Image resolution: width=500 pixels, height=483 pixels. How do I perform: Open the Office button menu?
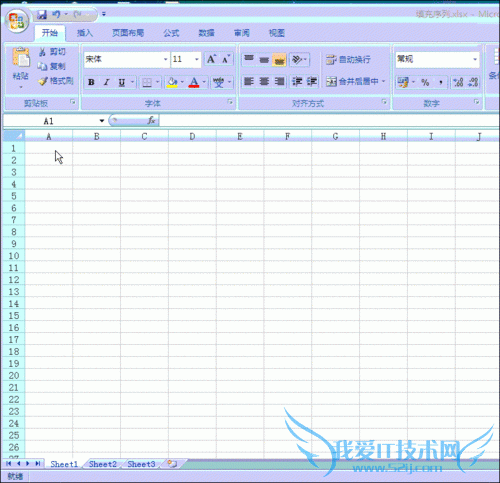17,21
